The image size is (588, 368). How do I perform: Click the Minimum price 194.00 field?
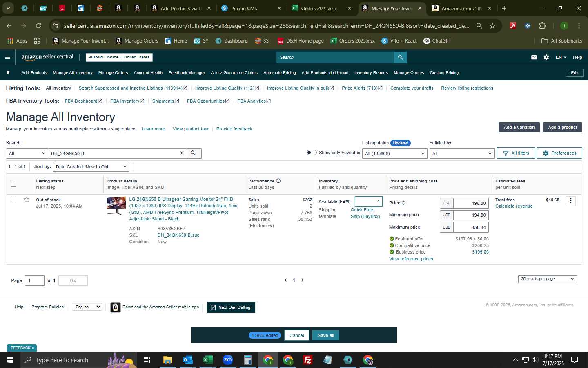471,215
